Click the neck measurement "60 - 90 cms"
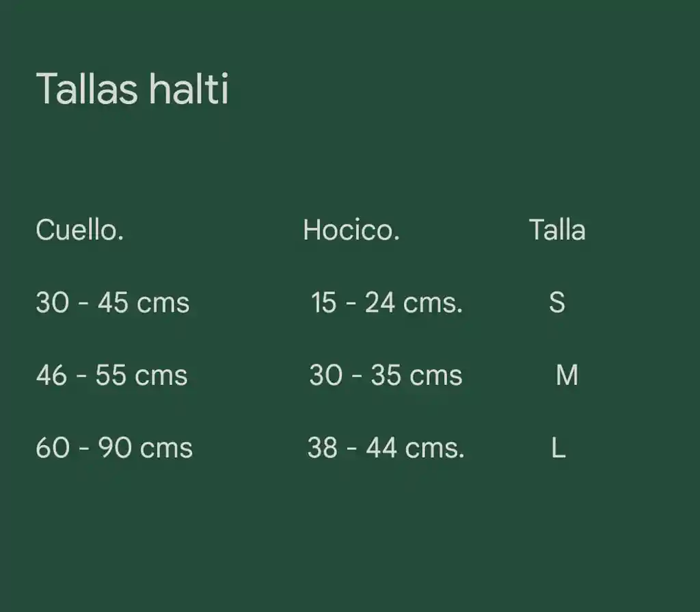This screenshot has width=700, height=612. pyautogui.click(x=114, y=447)
